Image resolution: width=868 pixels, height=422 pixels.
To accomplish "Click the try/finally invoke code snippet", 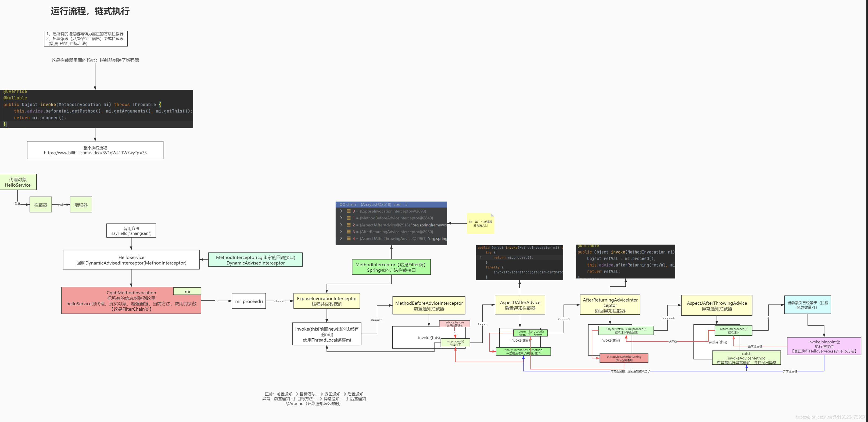I will point(519,263).
